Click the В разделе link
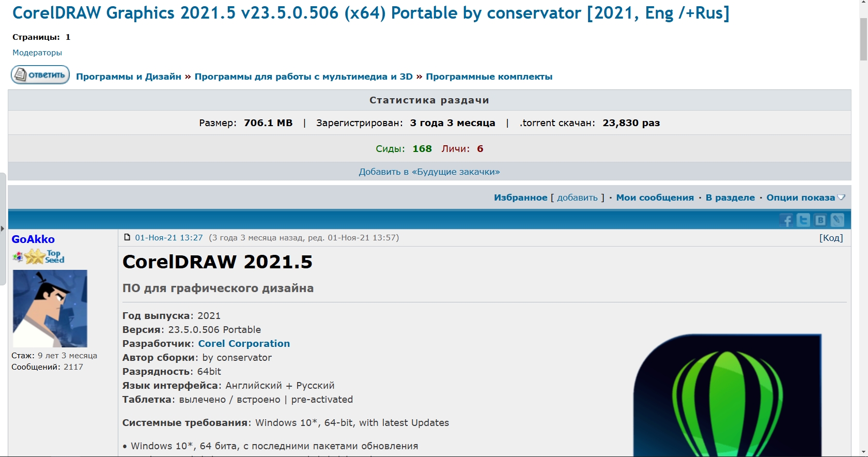Screen dimensions: 868x457 click(730, 197)
